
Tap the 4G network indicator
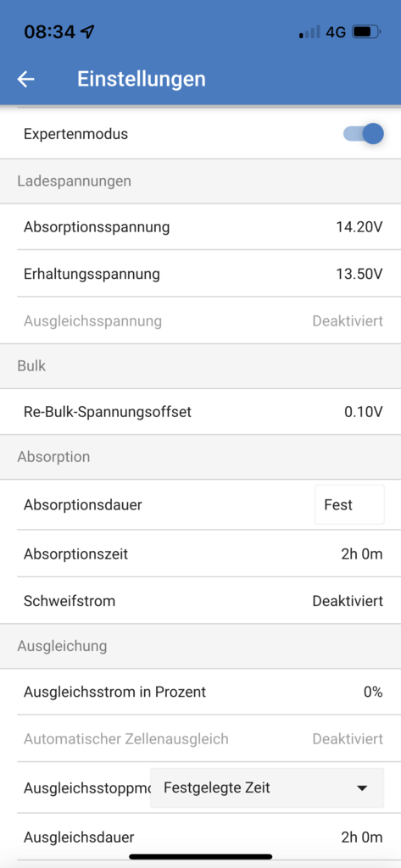336,32
